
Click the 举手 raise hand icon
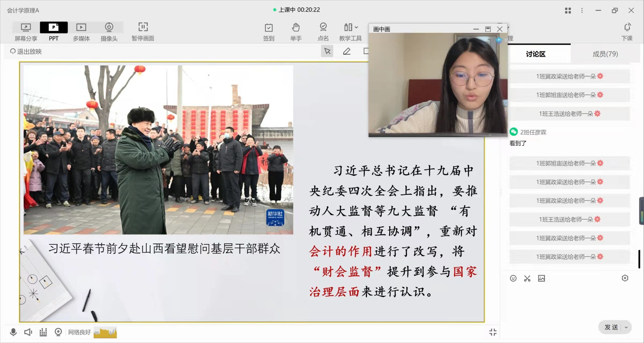tap(296, 28)
